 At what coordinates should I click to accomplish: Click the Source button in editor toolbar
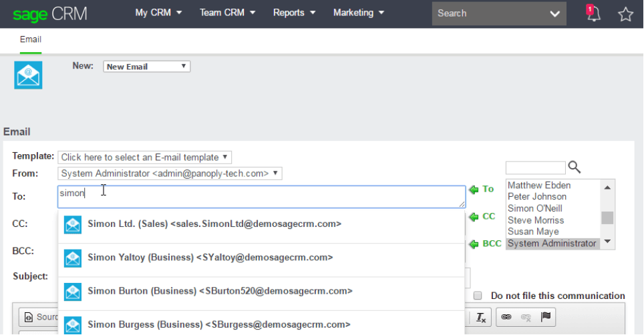coord(41,317)
